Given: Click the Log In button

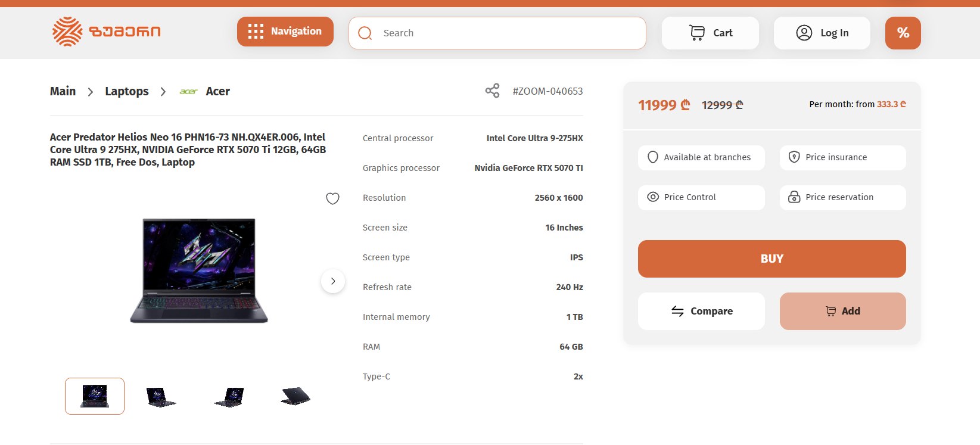Looking at the screenshot, I should [x=822, y=33].
